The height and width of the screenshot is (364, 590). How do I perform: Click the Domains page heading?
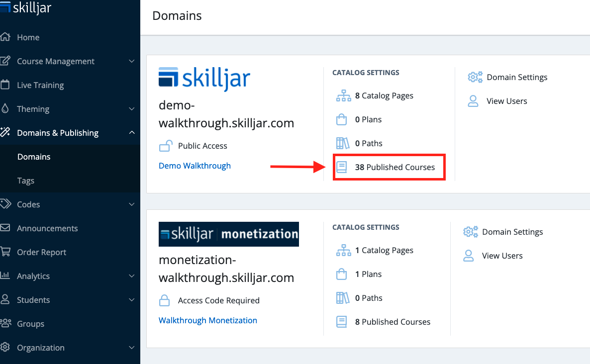coord(177,16)
